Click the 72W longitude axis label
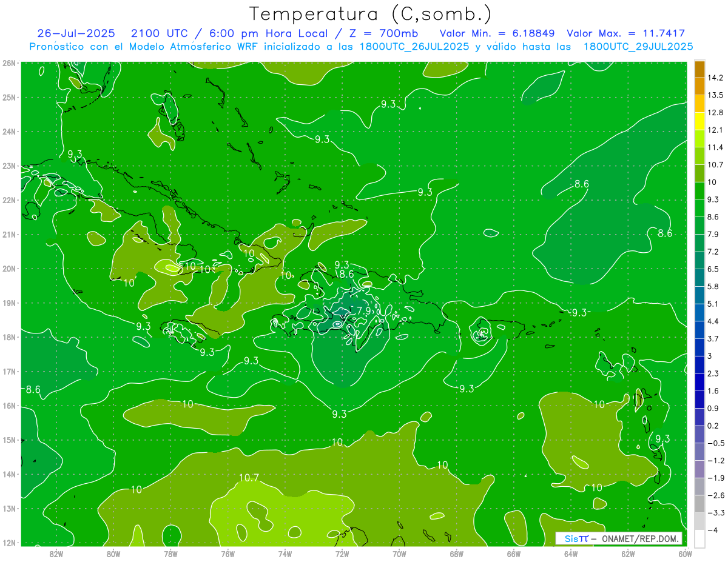 pyautogui.click(x=342, y=554)
